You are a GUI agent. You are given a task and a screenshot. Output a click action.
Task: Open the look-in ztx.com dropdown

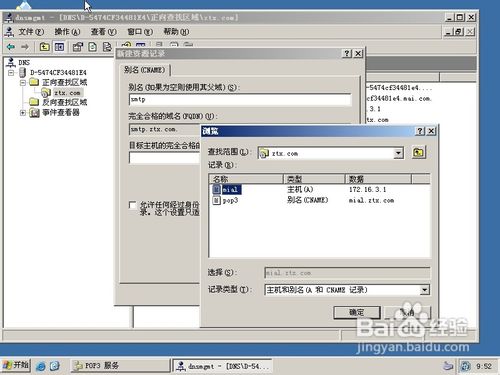click(398, 153)
